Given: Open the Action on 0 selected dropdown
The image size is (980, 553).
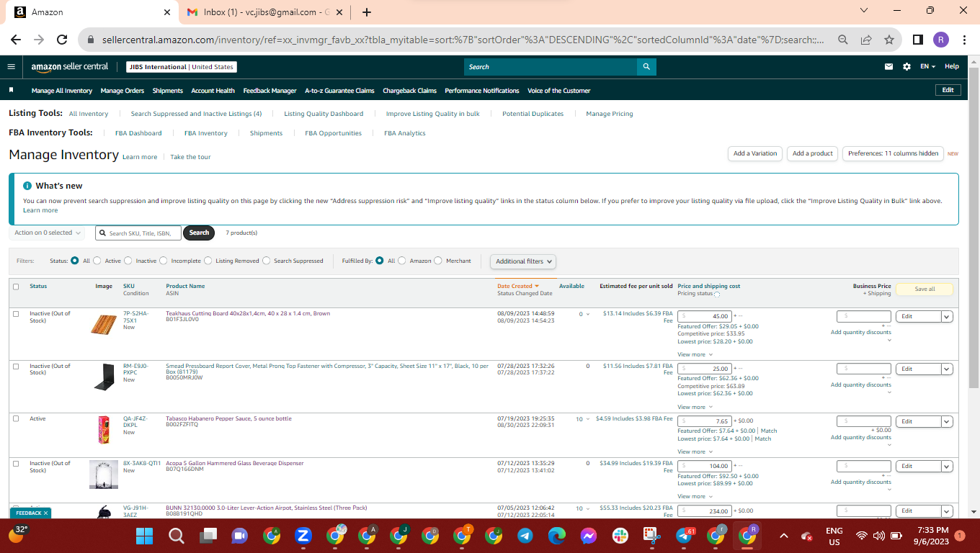Looking at the screenshot, I should 48,233.
